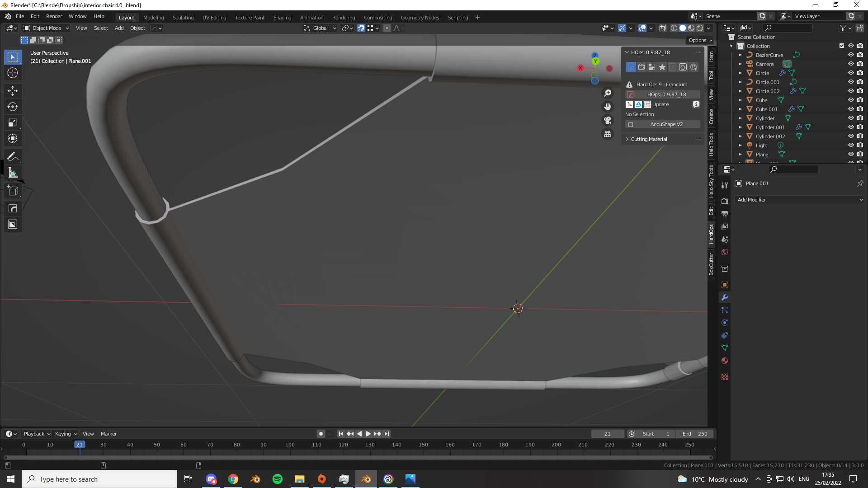This screenshot has width=868, height=488.
Task: Open the Render properties tab icon
Action: tap(725, 201)
